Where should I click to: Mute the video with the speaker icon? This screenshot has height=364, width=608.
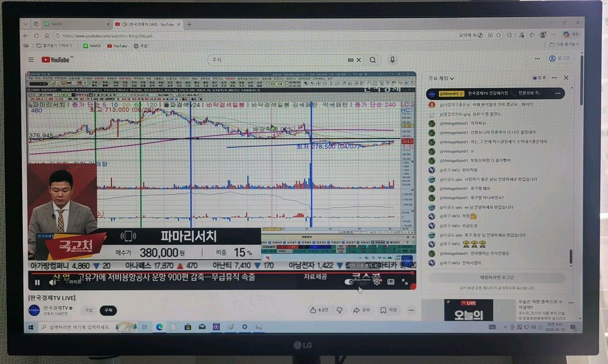point(52,282)
